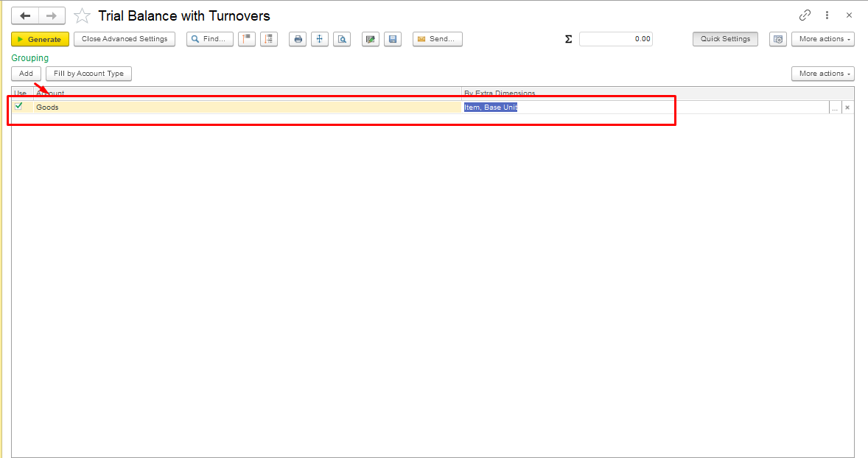Add report to favorites with star
The width and height of the screenshot is (868, 458).
(83, 15)
